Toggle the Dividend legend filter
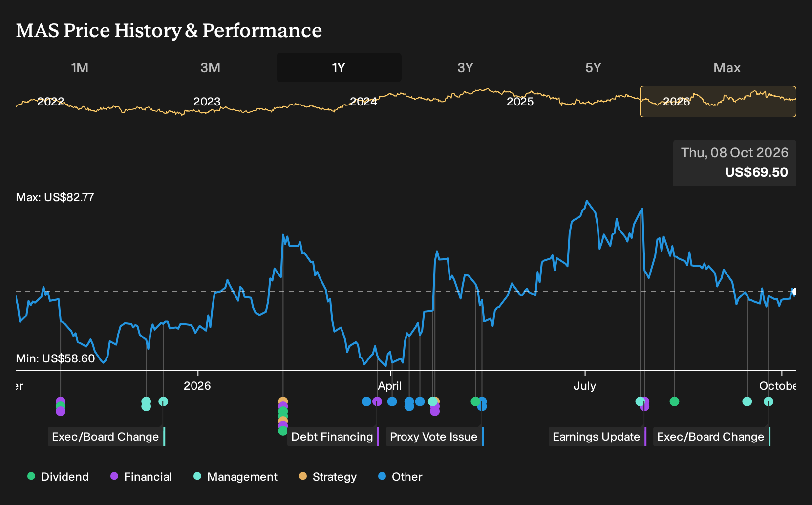Image resolution: width=812 pixels, height=505 pixels. [58, 476]
